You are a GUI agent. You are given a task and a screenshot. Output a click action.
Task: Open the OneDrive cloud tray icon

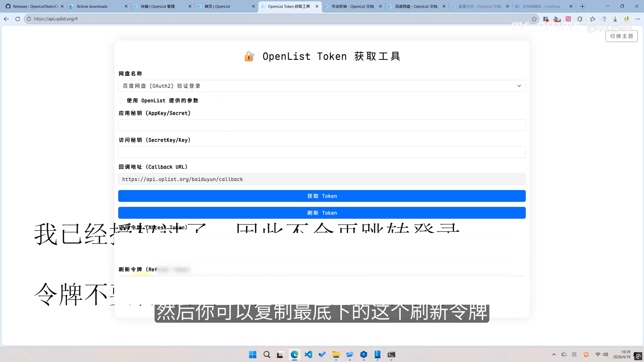click(x=564, y=355)
